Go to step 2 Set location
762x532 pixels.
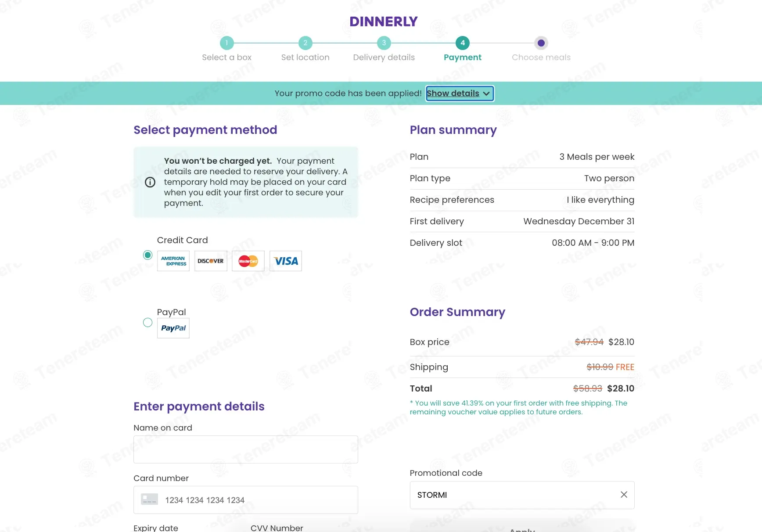click(306, 43)
